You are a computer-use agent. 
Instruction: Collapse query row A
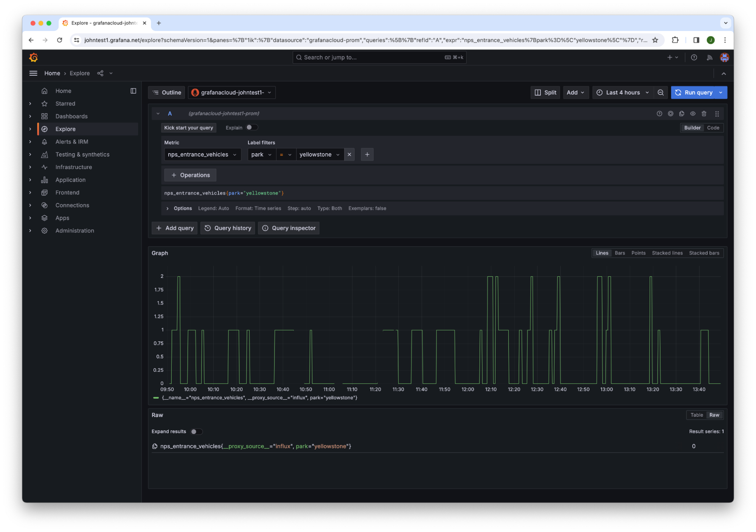(x=158, y=114)
